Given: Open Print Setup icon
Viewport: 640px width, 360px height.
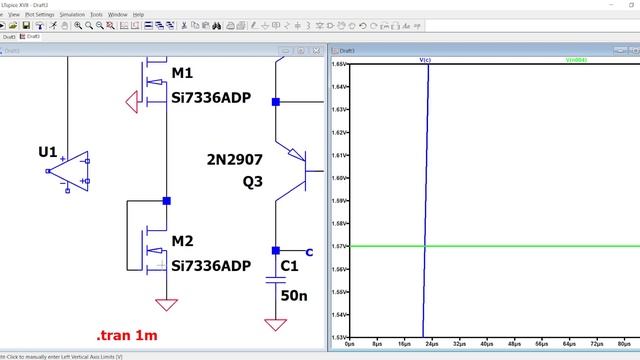Looking at the screenshot, I should [x=230, y=26].
